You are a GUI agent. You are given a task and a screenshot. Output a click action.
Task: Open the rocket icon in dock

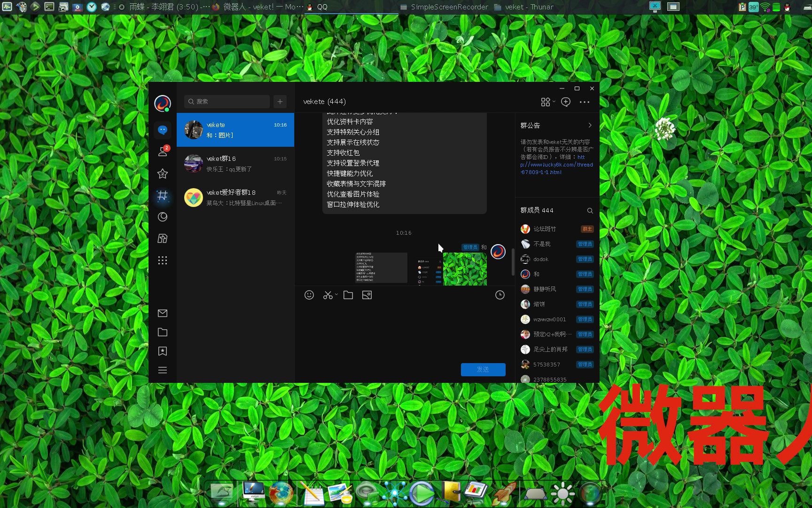504,493
